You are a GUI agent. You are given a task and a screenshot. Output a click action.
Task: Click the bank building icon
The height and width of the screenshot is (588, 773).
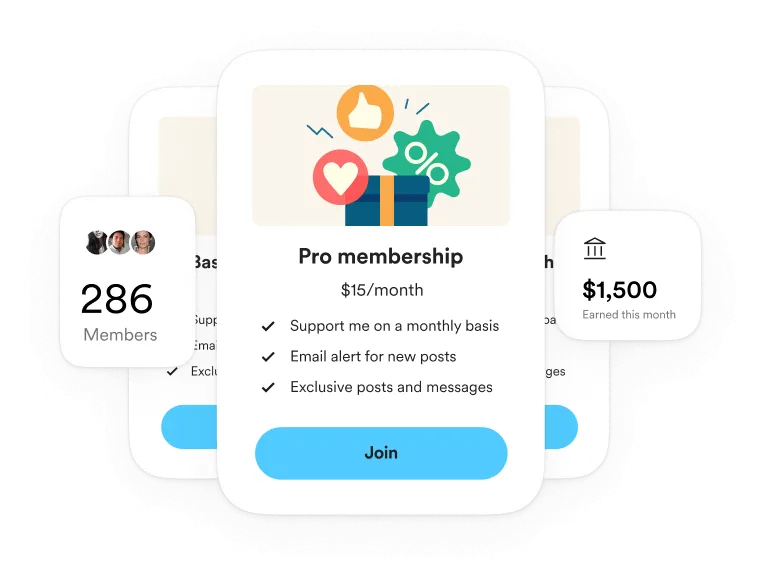(595, 248)
